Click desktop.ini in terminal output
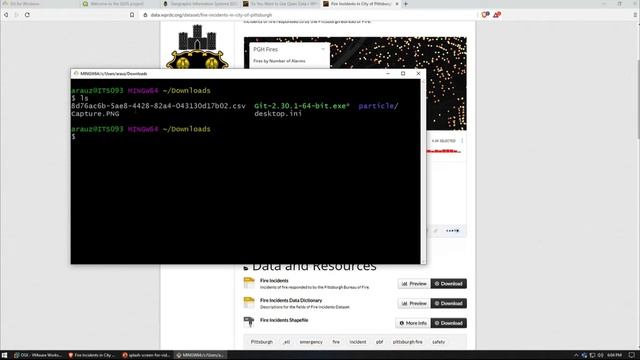Screen dimensions: 640x360 click(x=278, y=113)
